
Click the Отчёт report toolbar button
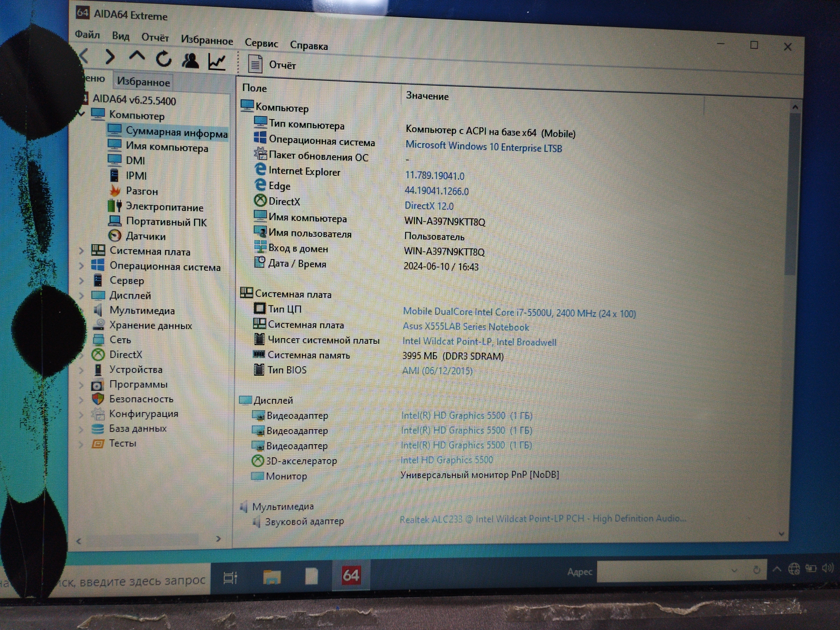tap(272, 64)
